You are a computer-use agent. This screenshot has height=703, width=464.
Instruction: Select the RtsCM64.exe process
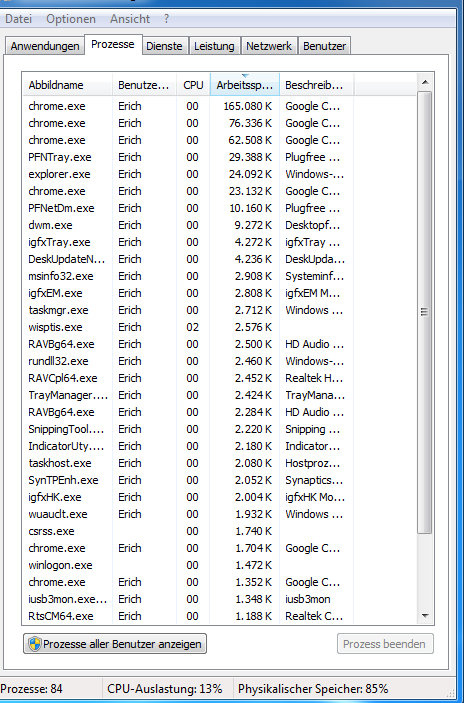point(219,617)
